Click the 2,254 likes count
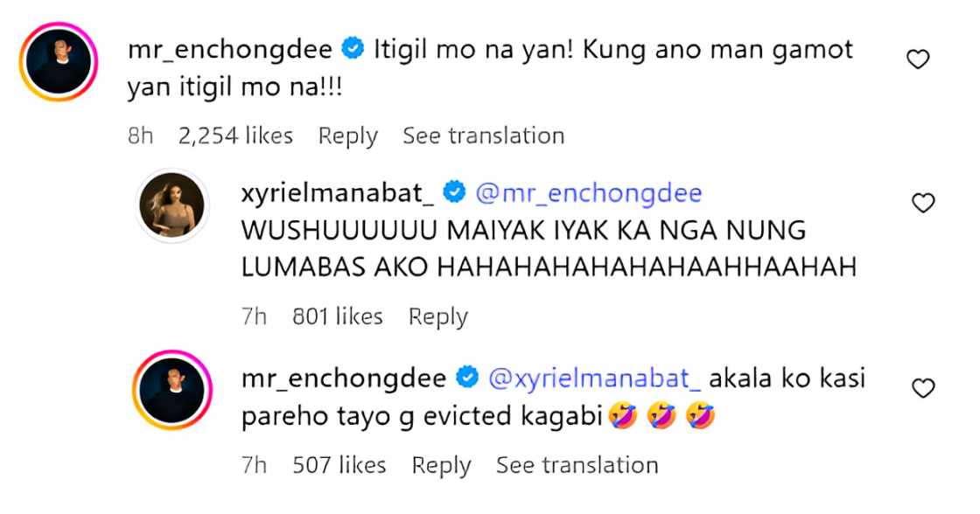980x514 pixels. pyautogui.click(x=234, y=135)
